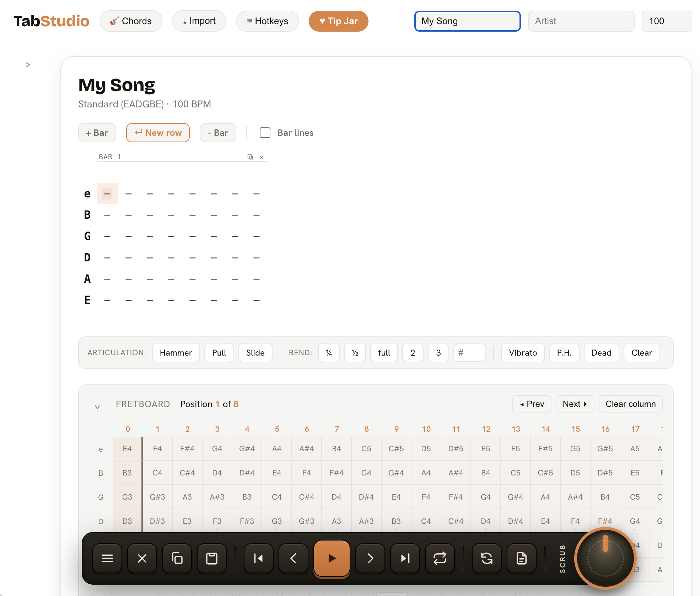Select bend amount 2
700x596 pixels.
pos(413,352)
